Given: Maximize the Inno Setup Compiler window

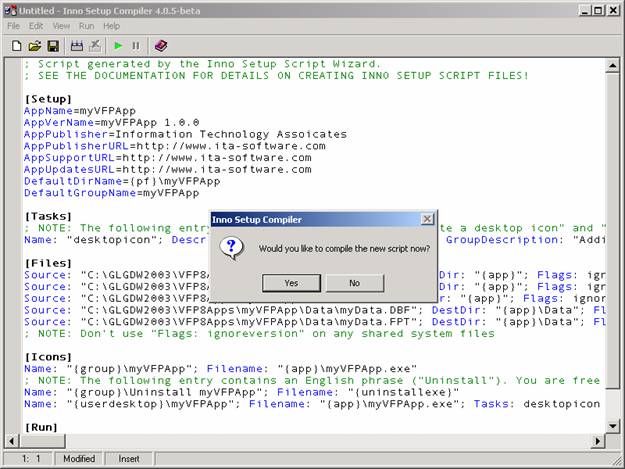Looking at the screenshot, I should tap(598, 10).
